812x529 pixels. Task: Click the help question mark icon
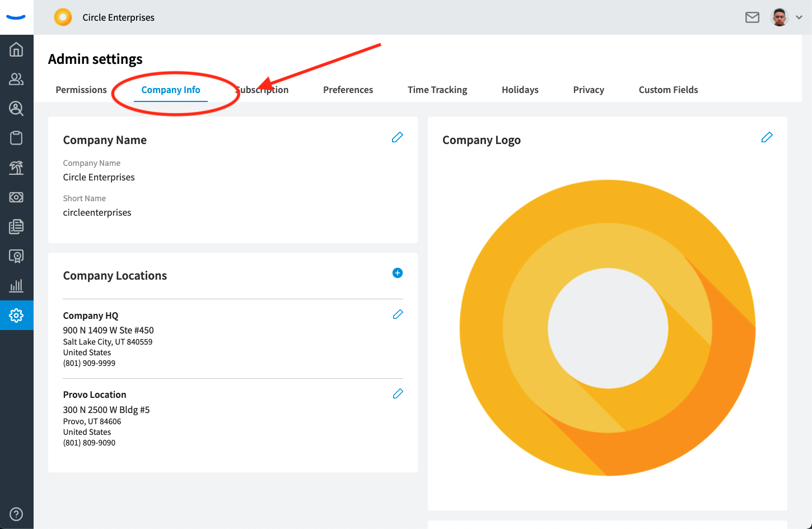pyautogui.click(x=16, y=514)
